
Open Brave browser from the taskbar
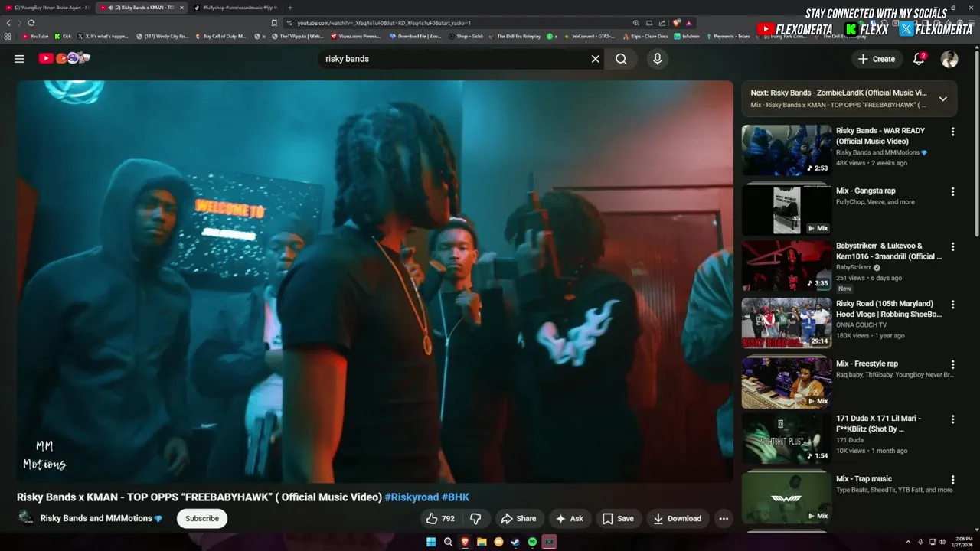pos(465,542)
